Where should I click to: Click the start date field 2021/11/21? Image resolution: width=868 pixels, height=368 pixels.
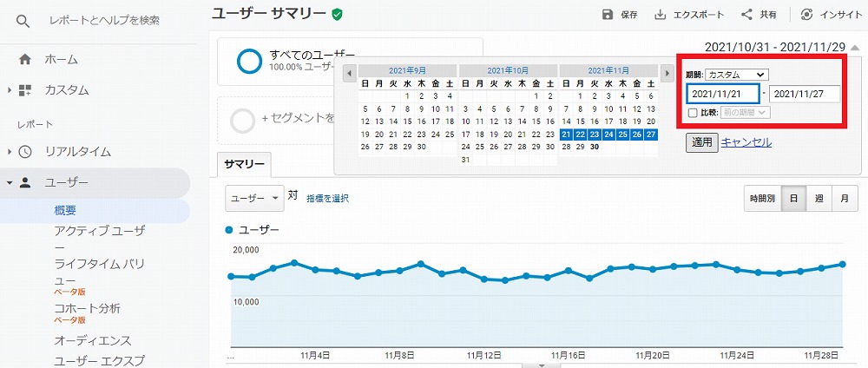click(x=722, y=94)
